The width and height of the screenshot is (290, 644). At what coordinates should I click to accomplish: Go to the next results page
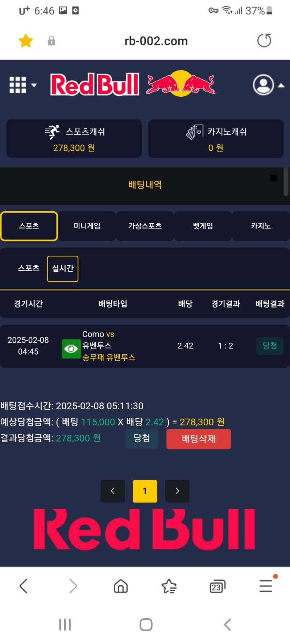pyautogui.click(x=177, y=491)
